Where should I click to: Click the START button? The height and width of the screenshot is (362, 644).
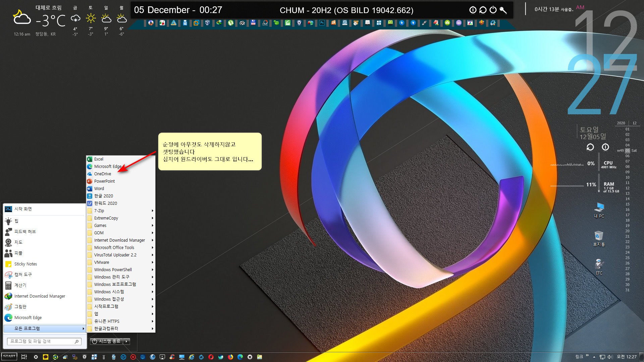point(9,357)
